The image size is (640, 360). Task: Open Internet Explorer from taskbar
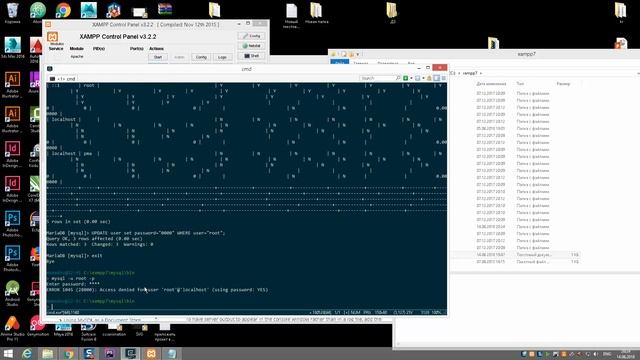[27, 353]
